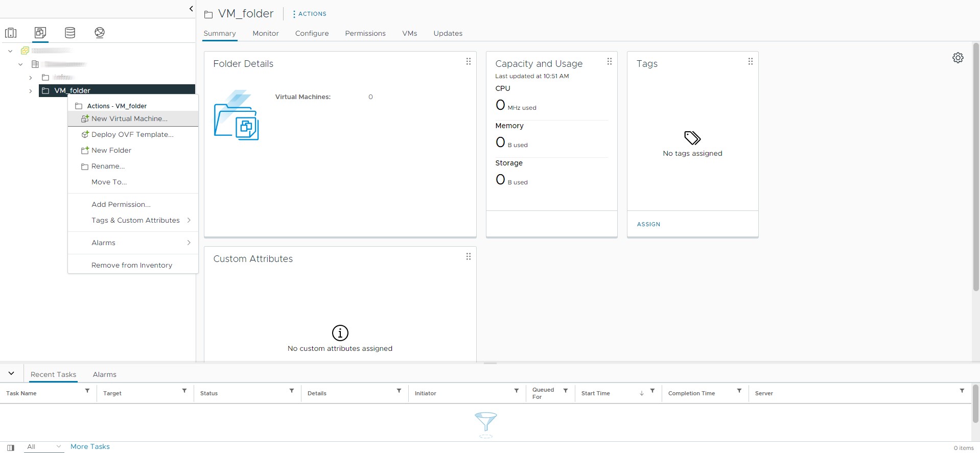The image size is (980, 453).
Task: Toggle the side panel icon in status bar
Action: click(11, 447)
